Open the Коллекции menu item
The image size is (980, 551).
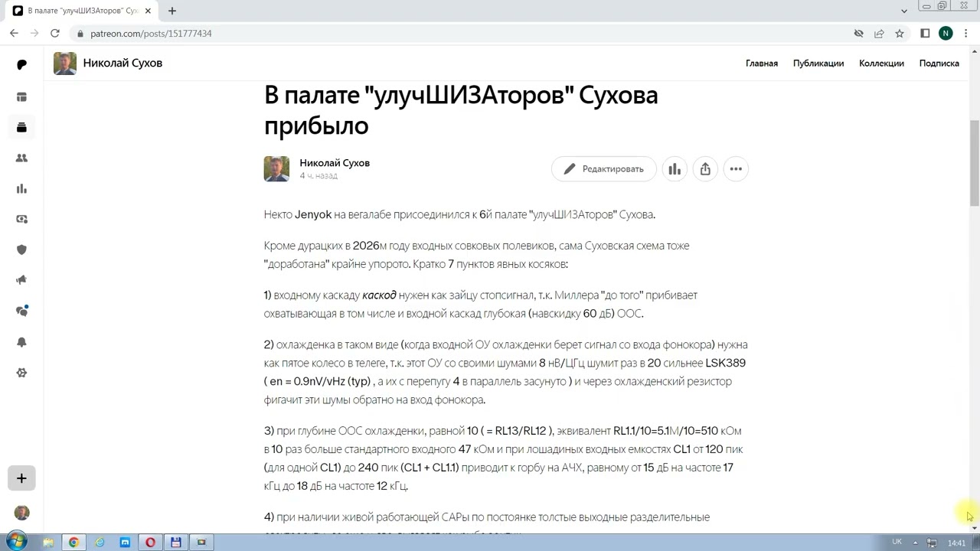click(881, 64)
